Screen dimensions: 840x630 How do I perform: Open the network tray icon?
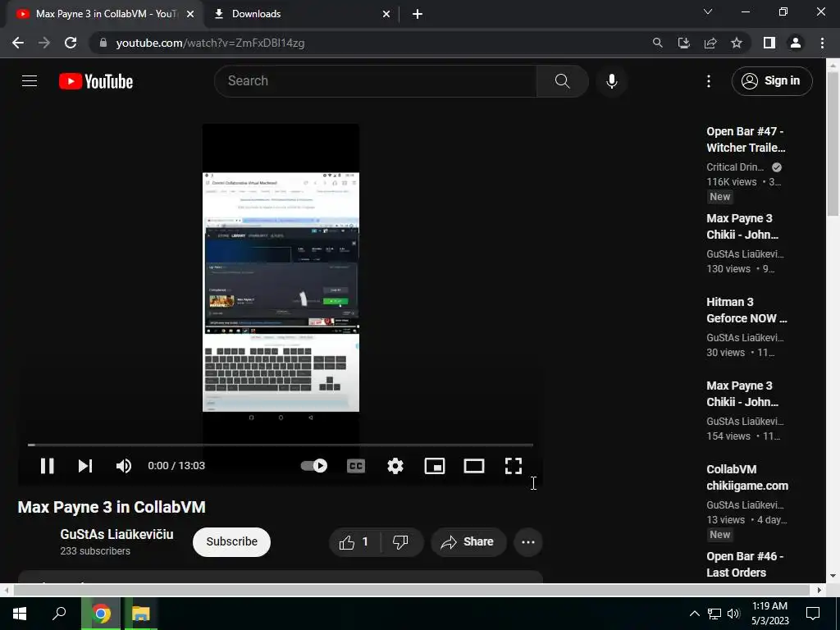point(714,614)
